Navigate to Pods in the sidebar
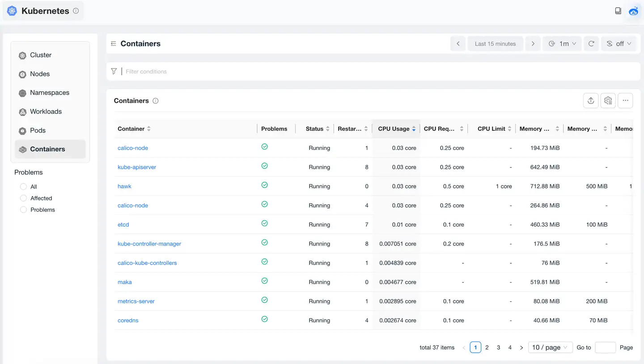This screenshot has width=644, height=364. [38, 131]
